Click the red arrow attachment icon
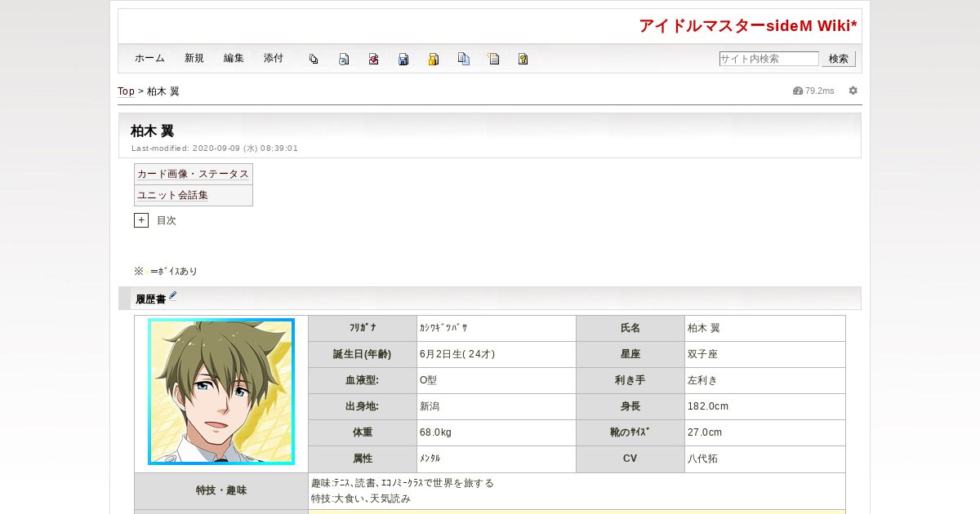 [373, 59]
